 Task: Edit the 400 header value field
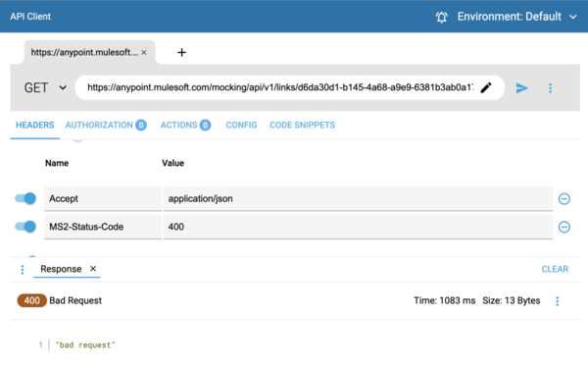point(358,227)
